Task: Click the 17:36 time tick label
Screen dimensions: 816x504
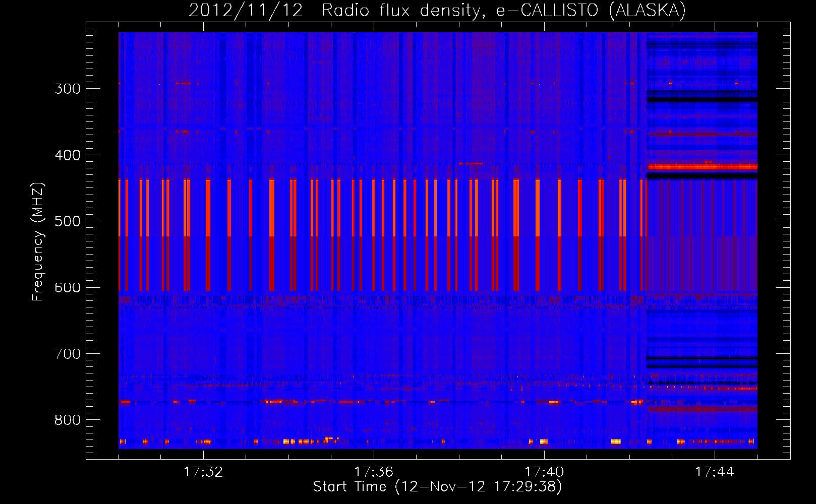Action: pos(374,472)
